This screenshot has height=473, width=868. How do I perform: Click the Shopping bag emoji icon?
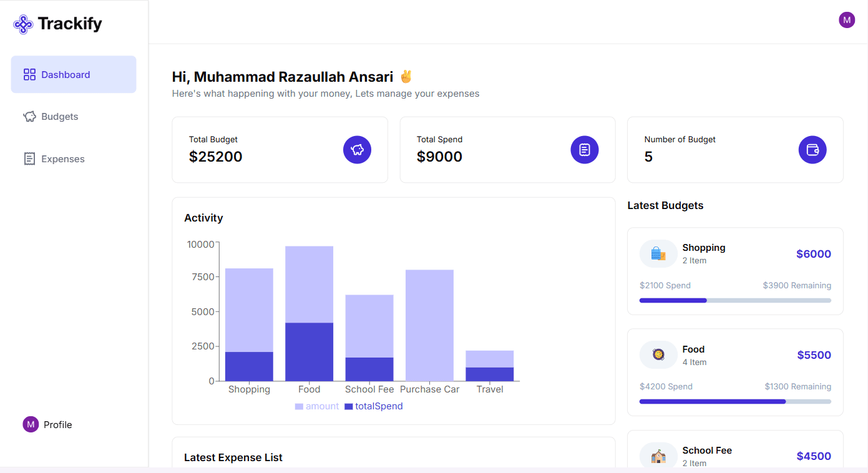click(658, 254)
